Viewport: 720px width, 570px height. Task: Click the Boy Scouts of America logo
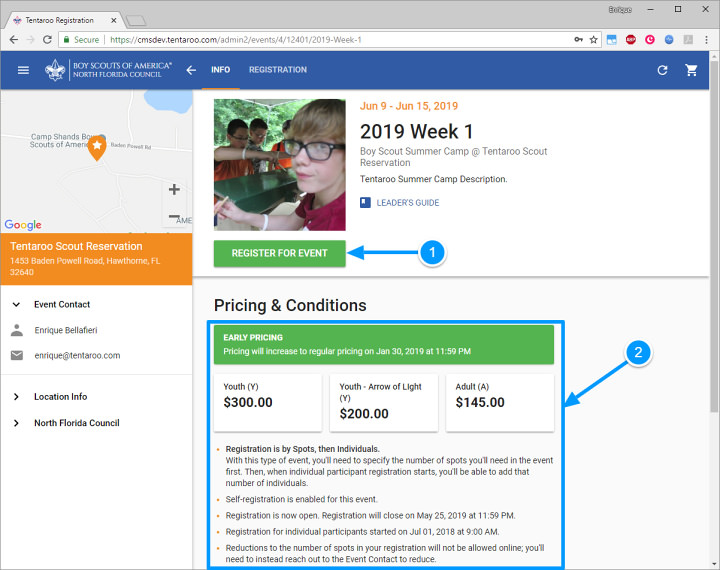pos(108,70)
